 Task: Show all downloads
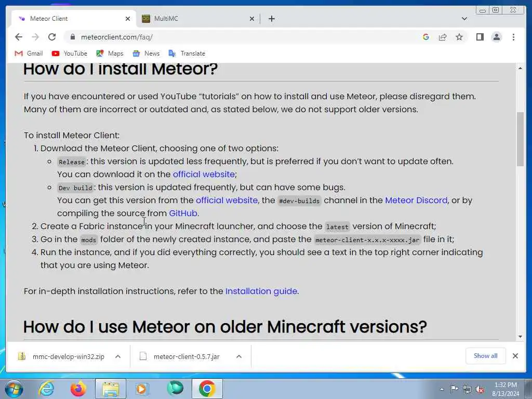pyautogui.click(x=486, y=356)
